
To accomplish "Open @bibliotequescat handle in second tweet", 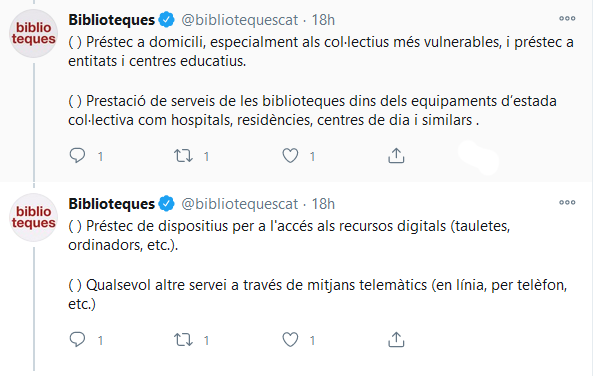I will 240,204.
